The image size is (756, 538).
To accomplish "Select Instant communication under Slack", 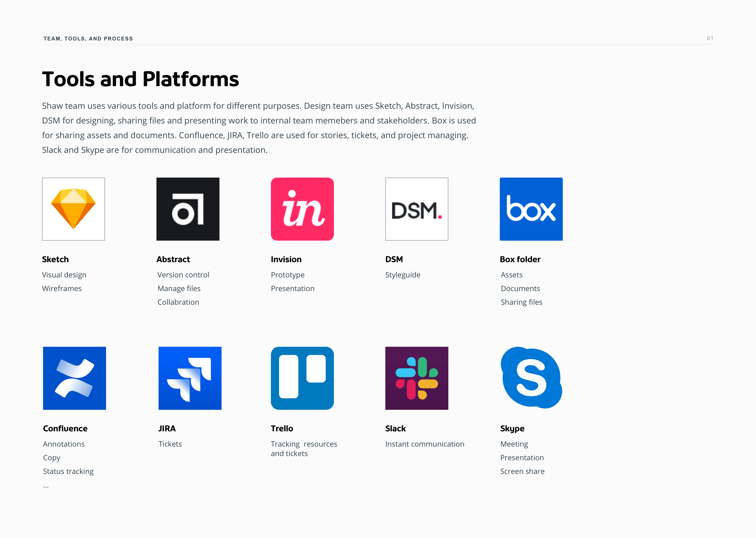I will pos(425,444).
